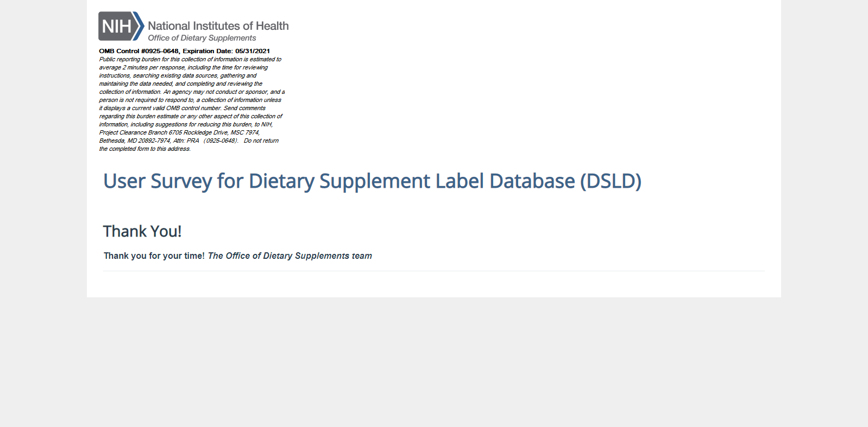
Task: Click 'The Office of Dietary Supplements team' signature
Action: (x=290, y=256)
